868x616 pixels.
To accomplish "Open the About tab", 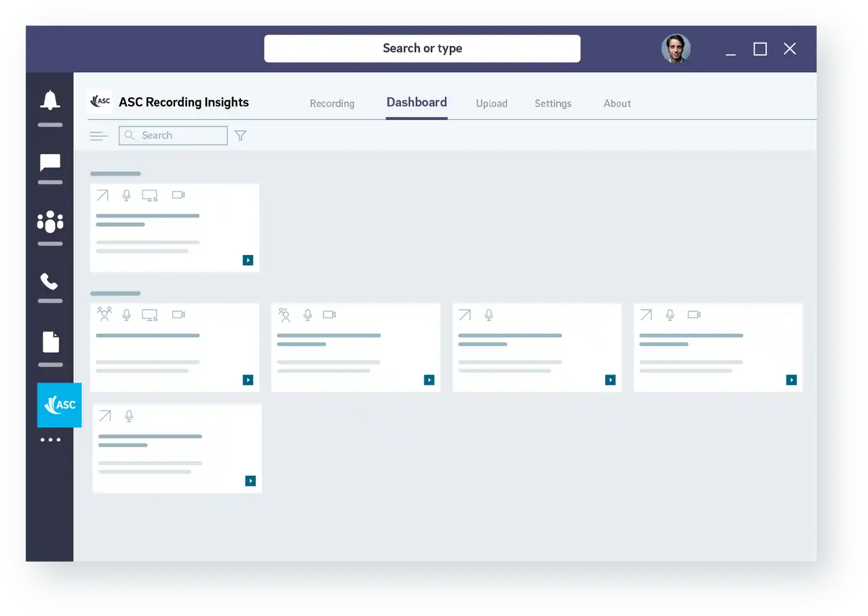I will [x=617, y=103].
